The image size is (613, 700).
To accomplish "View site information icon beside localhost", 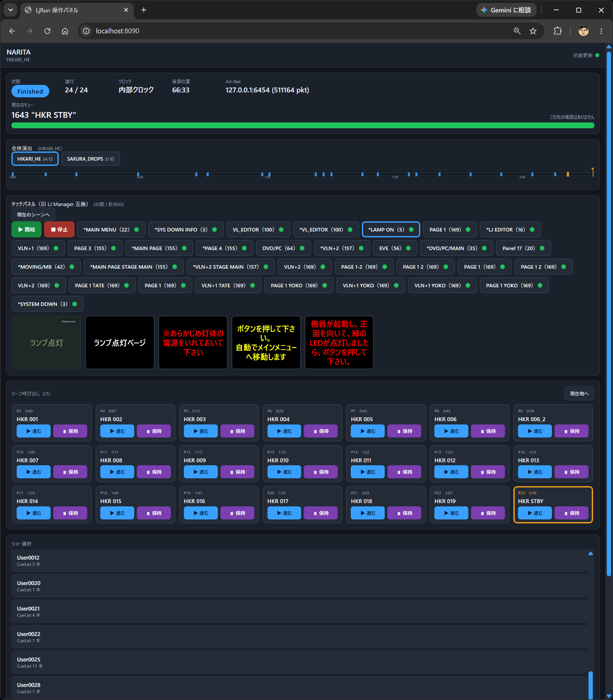I will click(86, 31).
